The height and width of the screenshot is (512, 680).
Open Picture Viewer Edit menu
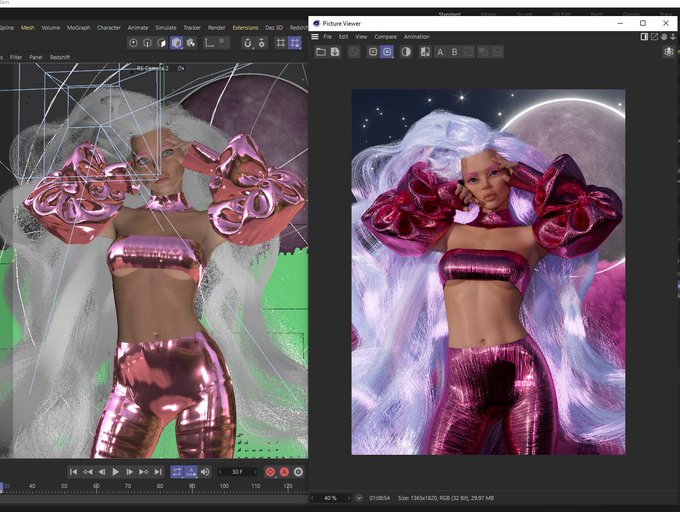343,37
